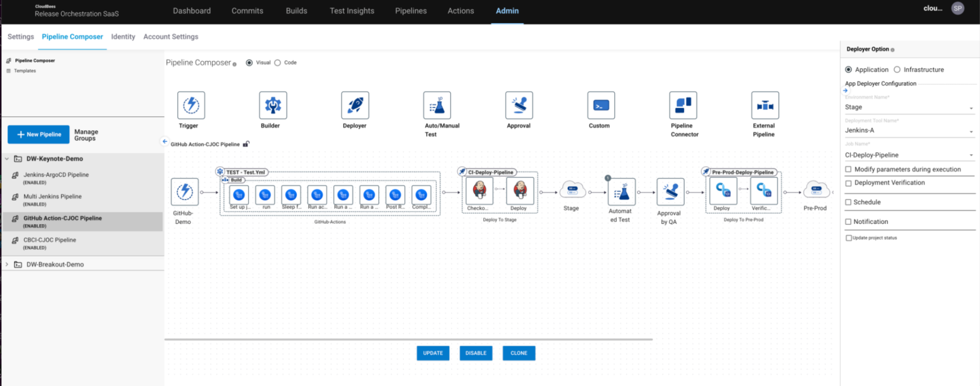Check Modify parameters during execution
The height and width of the screenshot is (386, 980).
tap(848, 169)
